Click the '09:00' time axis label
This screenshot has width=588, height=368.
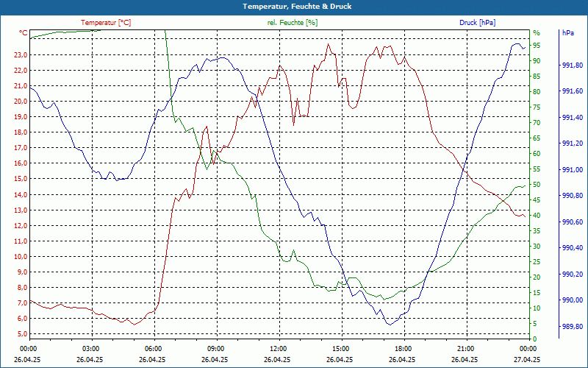215,348
